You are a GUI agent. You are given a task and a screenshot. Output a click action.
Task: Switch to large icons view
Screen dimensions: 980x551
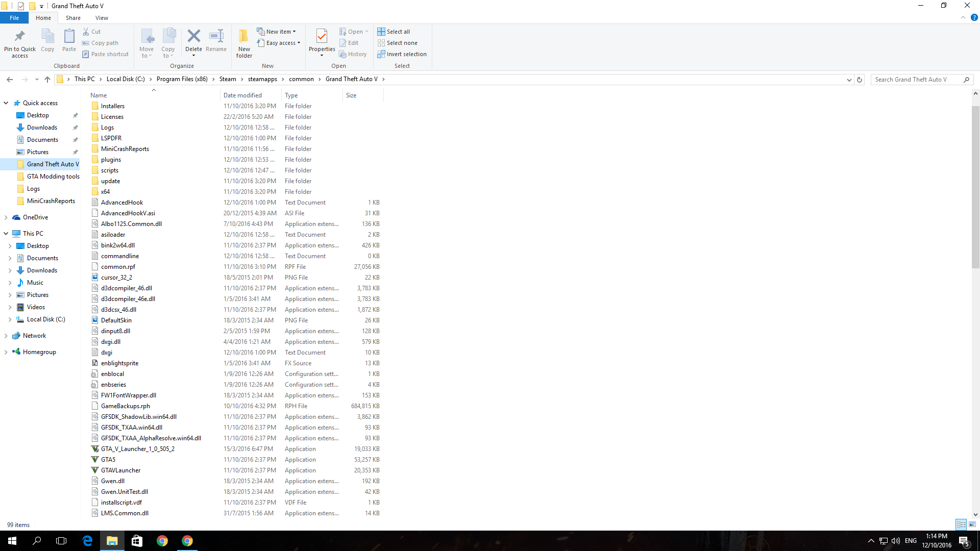coord(972,524)
